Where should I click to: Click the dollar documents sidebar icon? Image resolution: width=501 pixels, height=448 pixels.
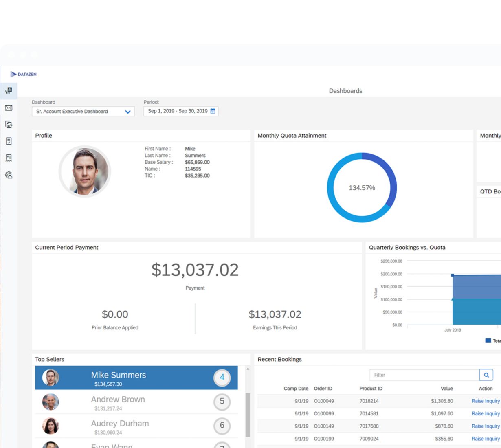9,125
